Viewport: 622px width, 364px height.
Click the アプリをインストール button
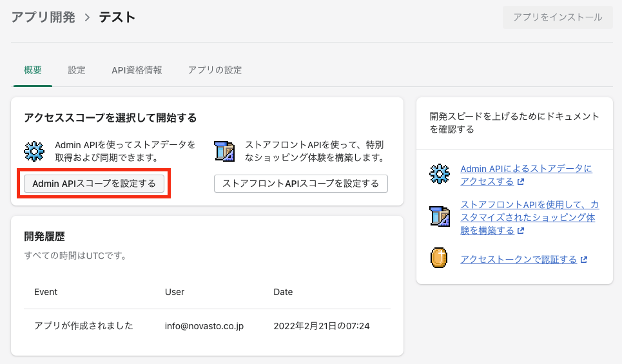558,17
